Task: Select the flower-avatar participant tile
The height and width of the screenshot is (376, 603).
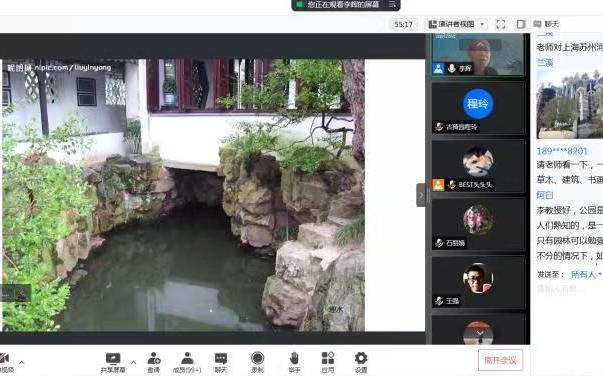Action: tap(478, 225)
